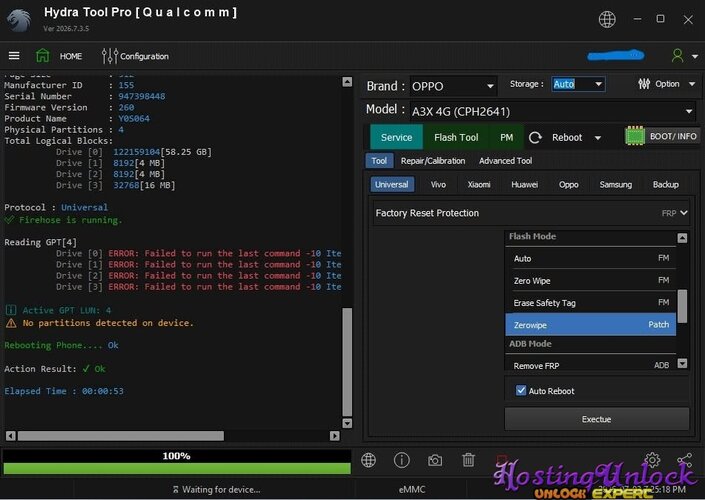The height and width of the screenshot is (500, 705).
Task: Click the FRP list scrollbar thumb
Action: click(x=682, y=306)
